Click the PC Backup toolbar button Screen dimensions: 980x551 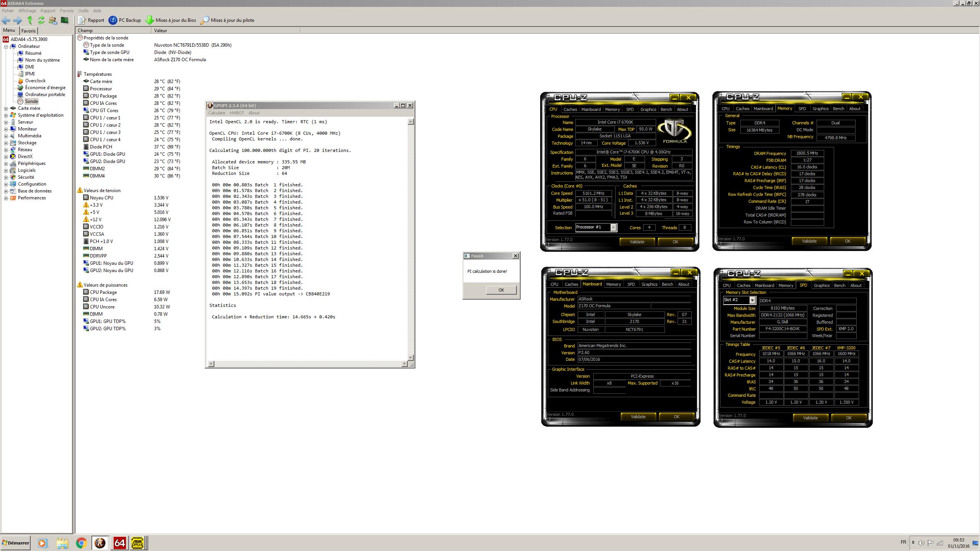125,20
